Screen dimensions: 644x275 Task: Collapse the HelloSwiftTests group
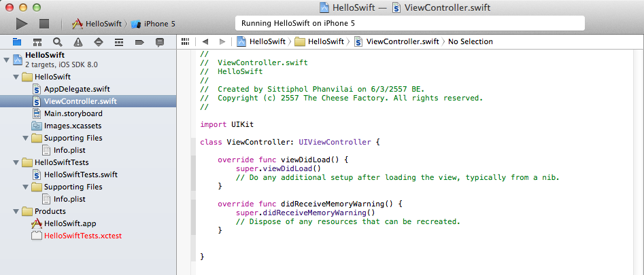click(16, 162)
